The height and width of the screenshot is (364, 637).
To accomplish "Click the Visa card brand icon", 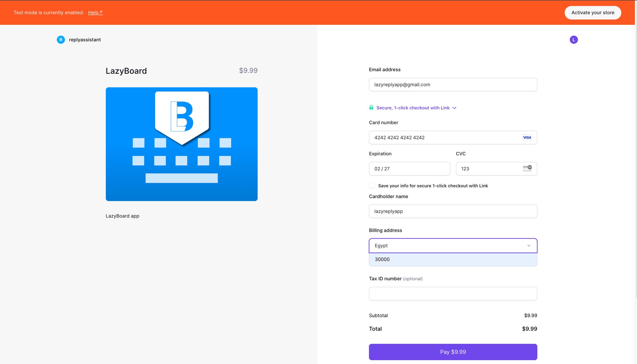I will click(527, 137).
